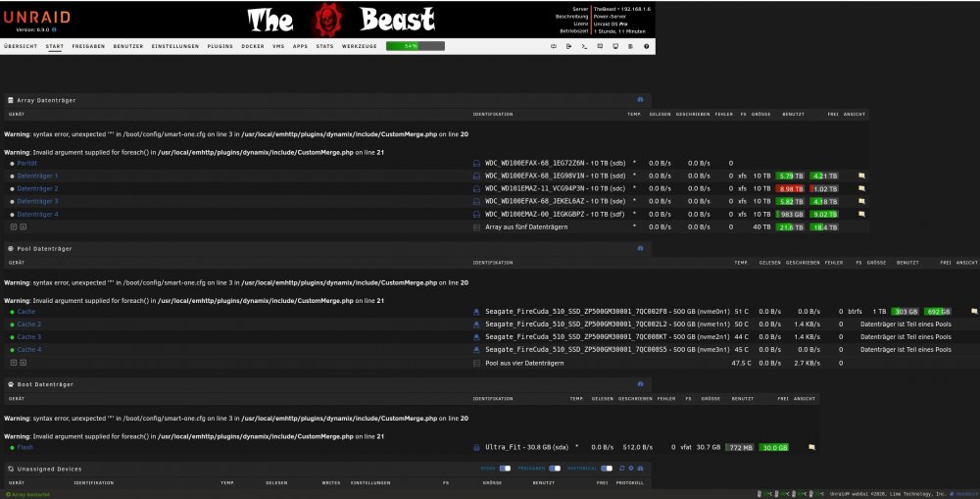Screen dimensions: 980x499
Task: Open the Cache pool device link
Action: [26, 312]
